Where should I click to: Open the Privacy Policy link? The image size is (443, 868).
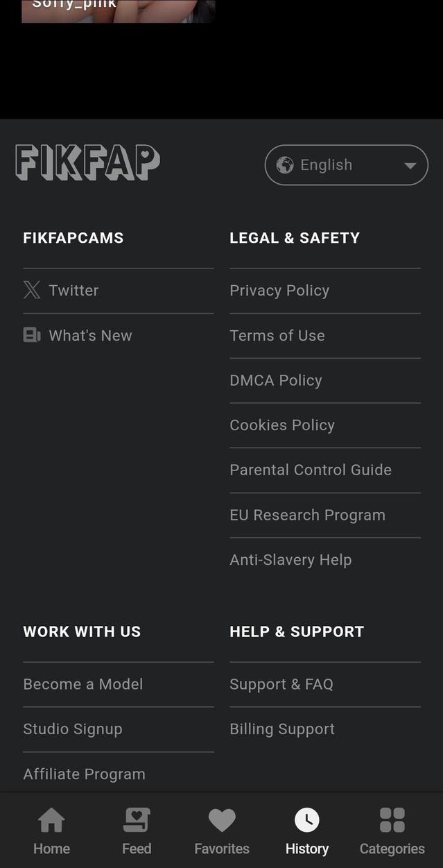tap(279, 290)
